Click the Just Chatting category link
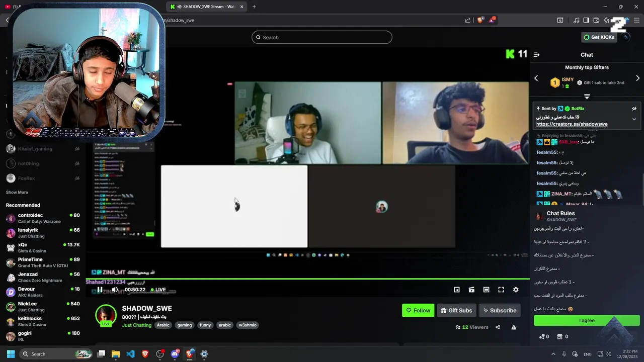This screenshot has width=644, height=362. (x=136, y=325)
